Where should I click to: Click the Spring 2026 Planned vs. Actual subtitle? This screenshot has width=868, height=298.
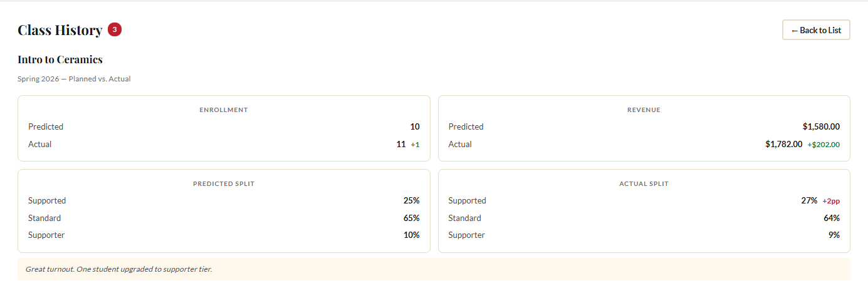pyautogui.click(x=74, y=80)
